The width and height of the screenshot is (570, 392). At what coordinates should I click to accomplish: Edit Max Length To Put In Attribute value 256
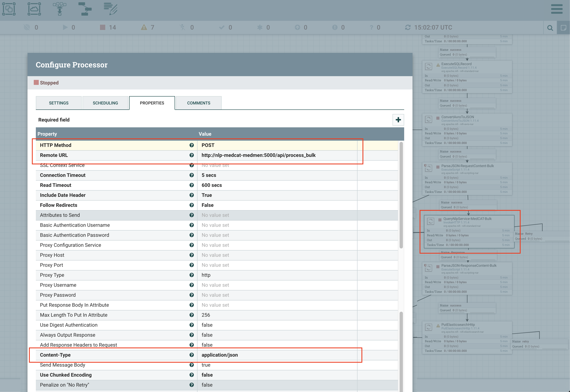(x=277, y=315)
